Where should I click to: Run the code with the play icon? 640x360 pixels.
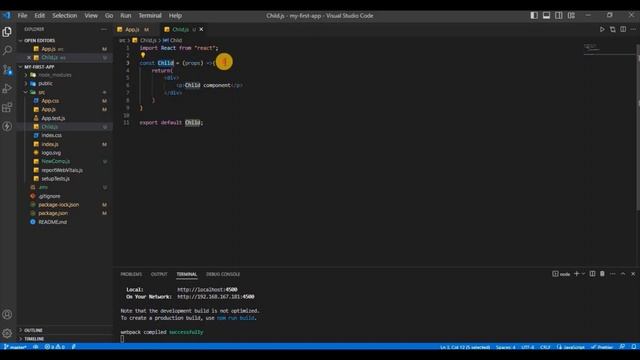pyautogui.click(x=602, y=29)
